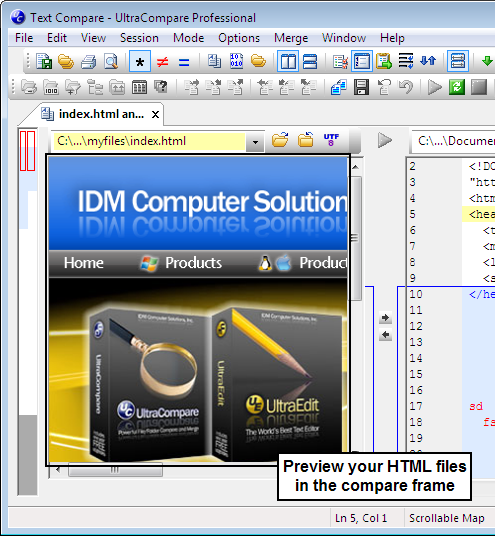The image size is (495, 536).
Task: Reload left file with folder refresh icon
Action: 305,140
